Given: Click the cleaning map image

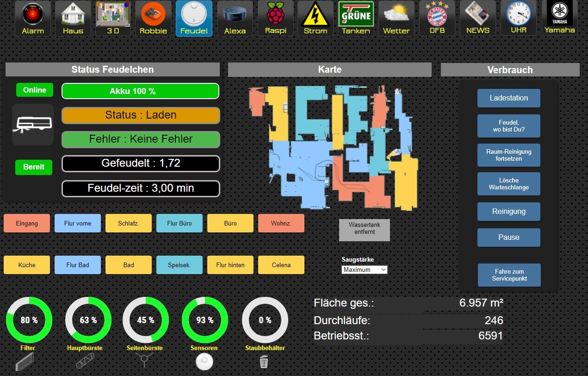Looking at the screenshot, I should [333, 147].
